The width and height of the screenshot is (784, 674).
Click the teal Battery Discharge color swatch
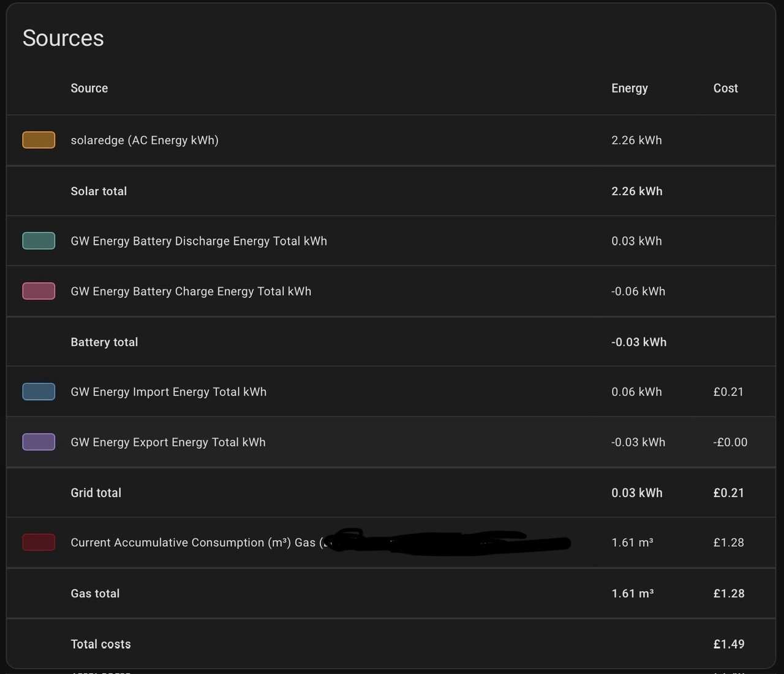click(39, 241)
